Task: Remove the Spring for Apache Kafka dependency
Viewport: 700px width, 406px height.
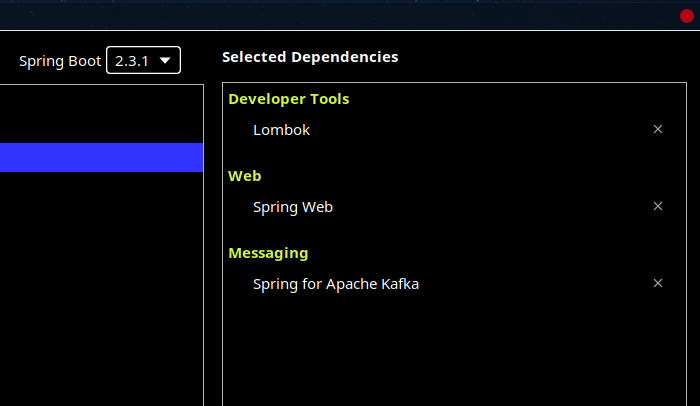Action: tap(658, 283)
